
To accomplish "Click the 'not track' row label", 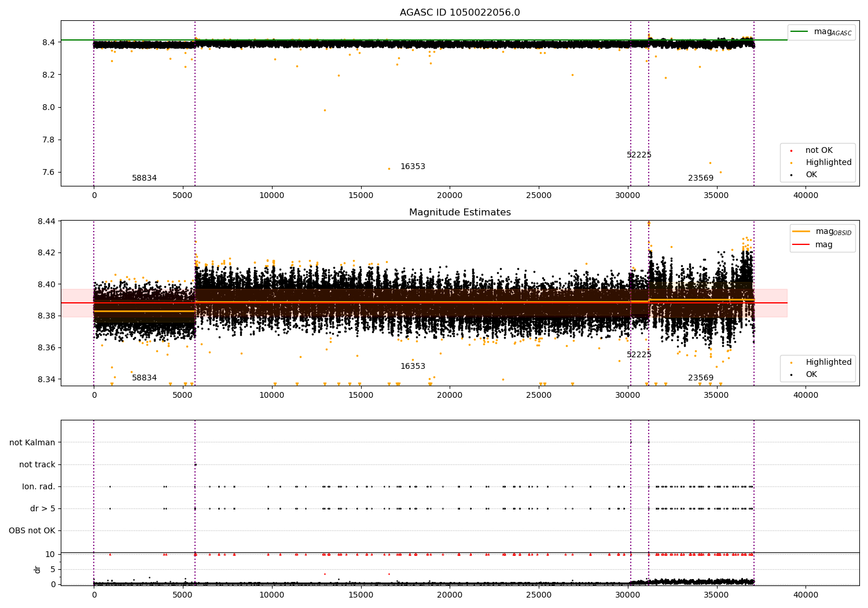I will tap(37, 465).
